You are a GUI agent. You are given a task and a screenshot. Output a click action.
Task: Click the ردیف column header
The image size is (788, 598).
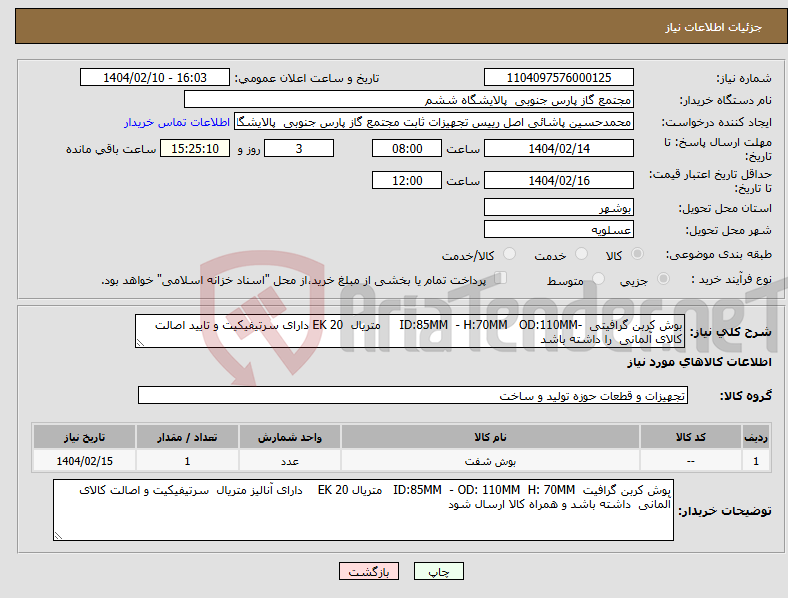tap(756, 437)
